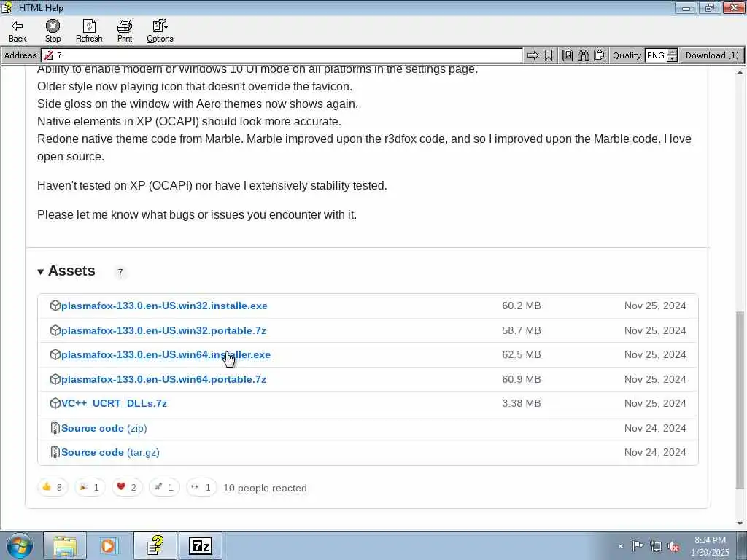Increase Quality using the spinner up arrow
The height and width of the screenshot is (560, 747).
pos(672,52)
